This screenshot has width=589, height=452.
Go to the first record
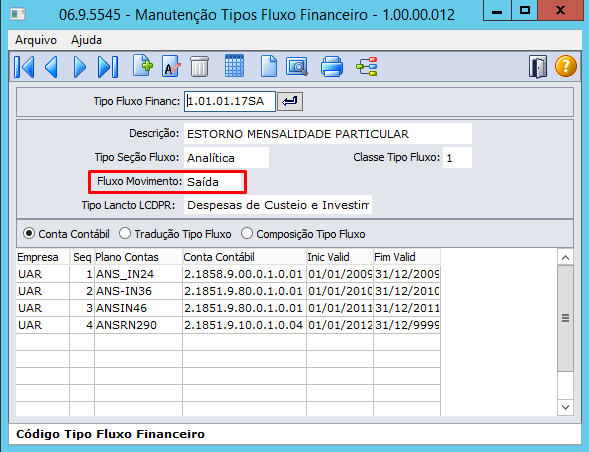click(24, 67)
